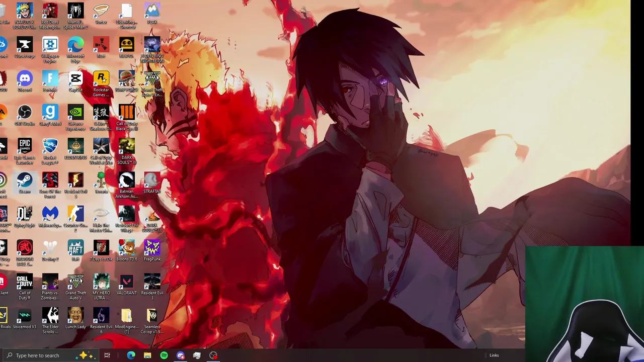Select the JUMP FORCE icon
Viewport: 644px width, 362px height.
(x=126, y=81)
